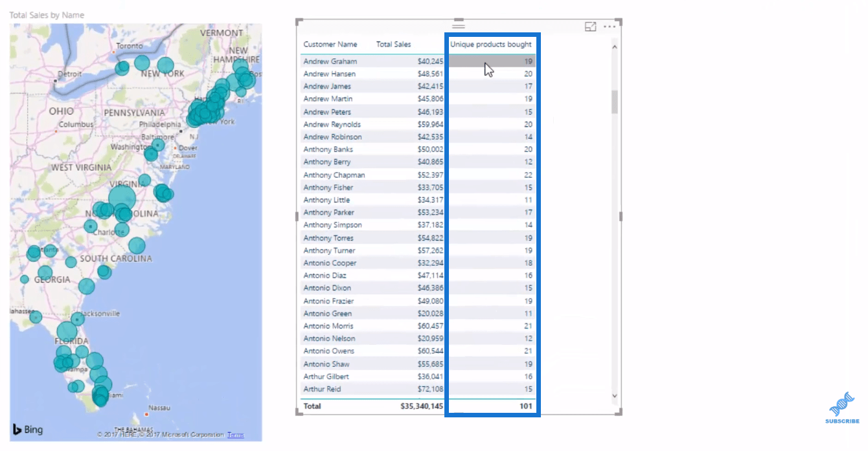This screenshot has width=868, height=451.
Task: Select customer Antonio Frazier
Action: click(329, 301)
